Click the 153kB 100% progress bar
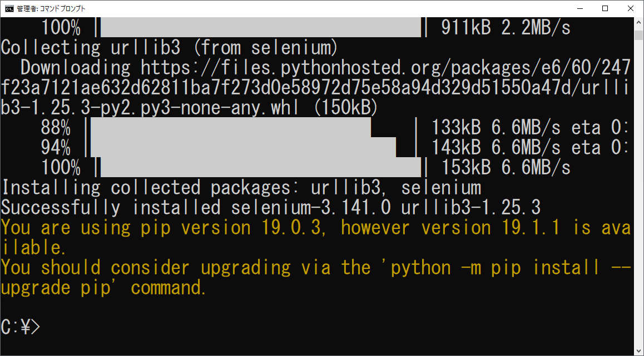The width and height of the screenshot is (644, 356). pyautogui.click(x=261, y=168)
